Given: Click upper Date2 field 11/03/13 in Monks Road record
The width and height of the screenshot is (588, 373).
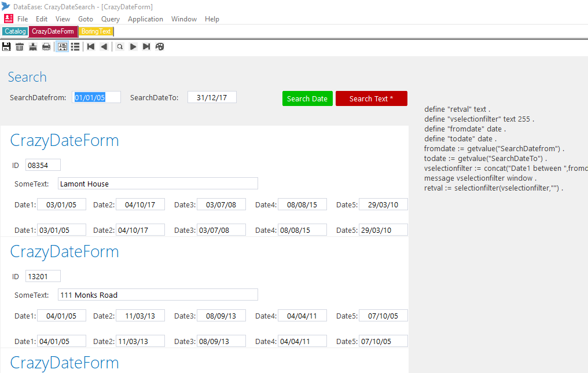Looking at the screenshot, I should pyautogui.click(x=140, y=316).
